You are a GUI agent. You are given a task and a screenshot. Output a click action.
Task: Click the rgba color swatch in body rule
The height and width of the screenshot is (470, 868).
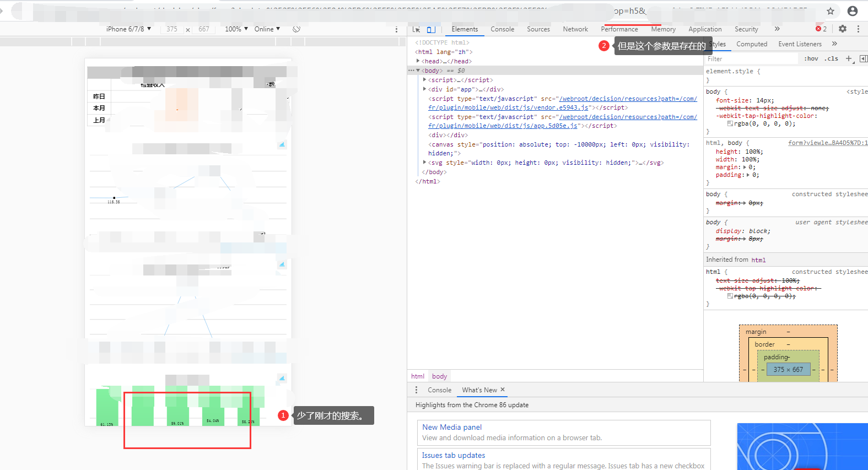730,124
